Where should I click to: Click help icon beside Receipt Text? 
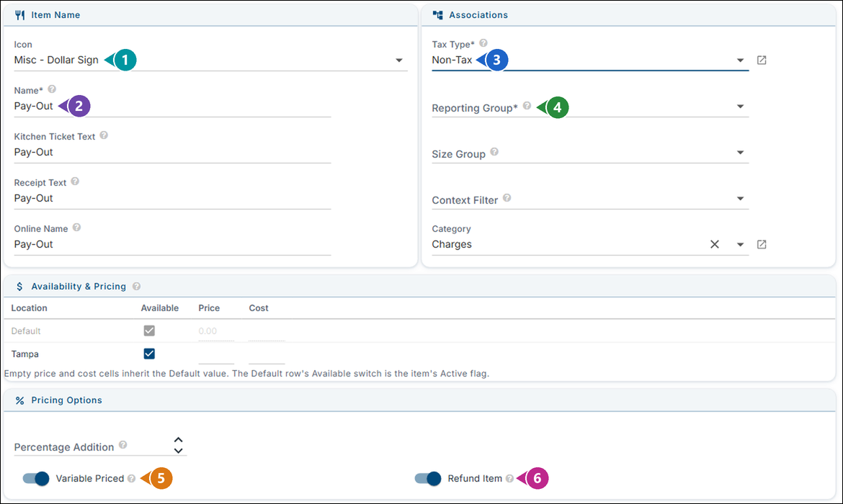75,181
